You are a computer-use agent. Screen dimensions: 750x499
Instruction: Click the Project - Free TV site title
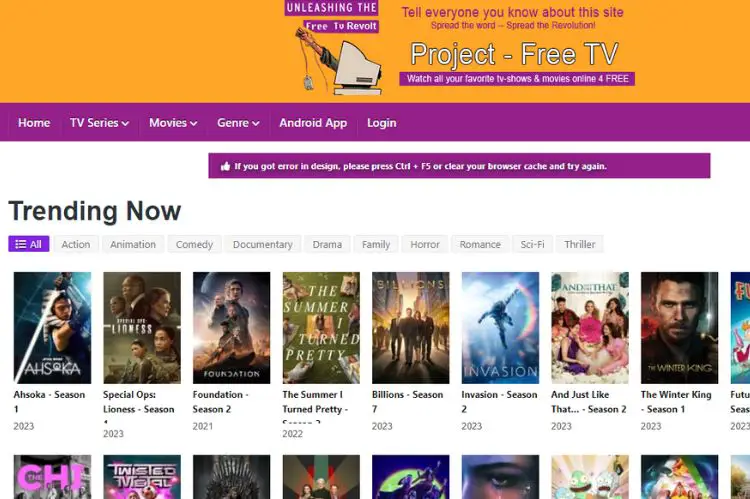point(515,54)
